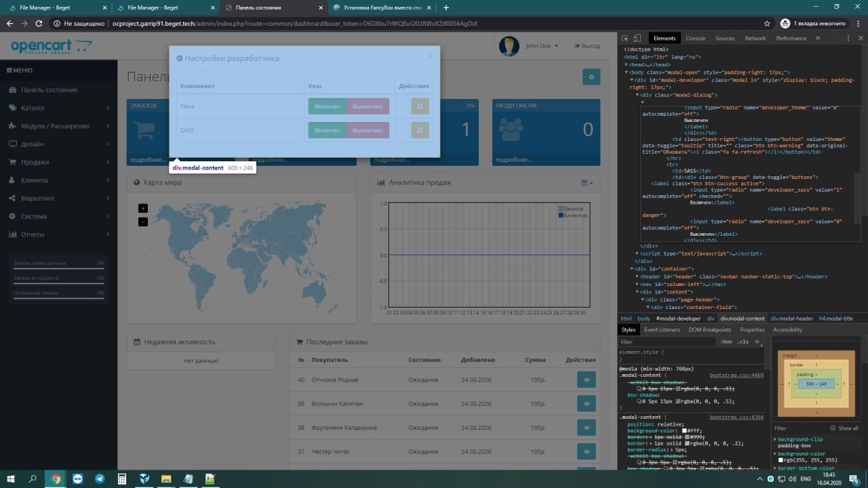Toggle the DevTools device toolbar

[638, 38]
